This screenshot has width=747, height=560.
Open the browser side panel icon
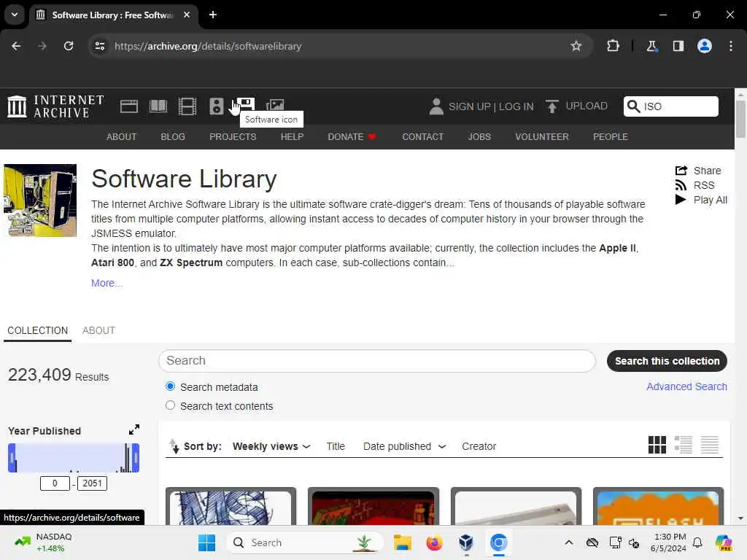click(678, 46)
